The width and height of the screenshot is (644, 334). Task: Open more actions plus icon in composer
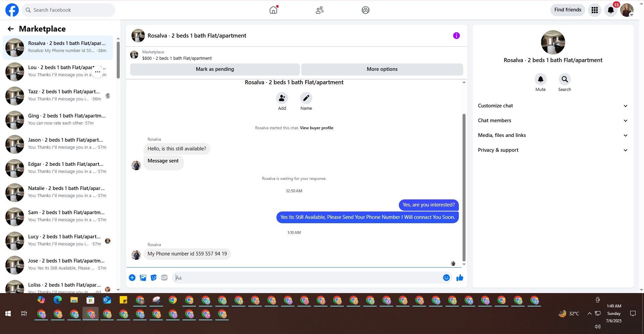point(132,278)
